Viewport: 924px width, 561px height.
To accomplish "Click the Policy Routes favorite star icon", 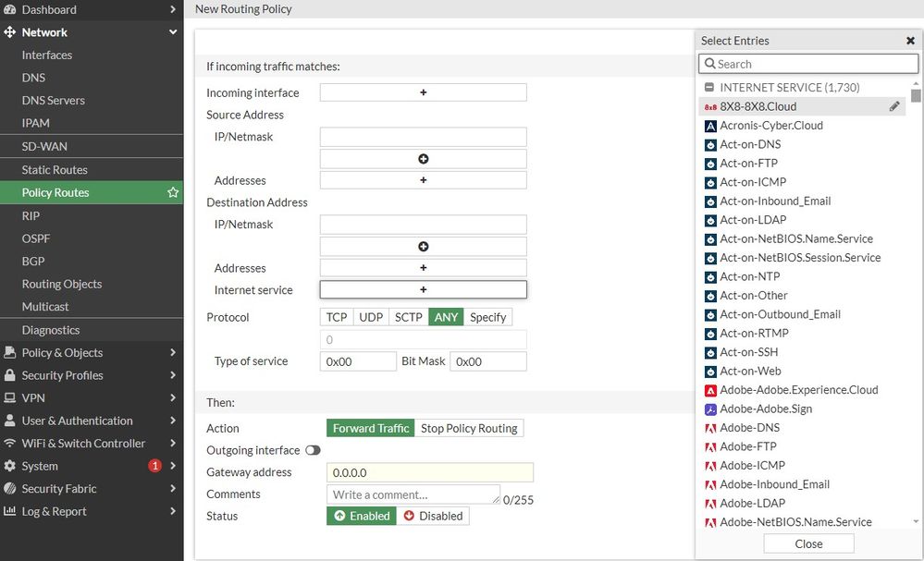I will click(x=173, y=192).
